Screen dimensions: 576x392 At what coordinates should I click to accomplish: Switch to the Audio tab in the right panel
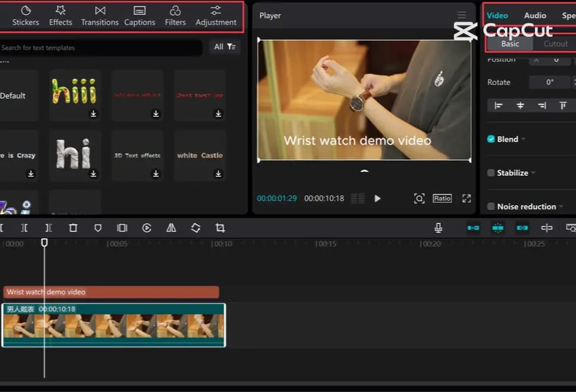(535, 15)
